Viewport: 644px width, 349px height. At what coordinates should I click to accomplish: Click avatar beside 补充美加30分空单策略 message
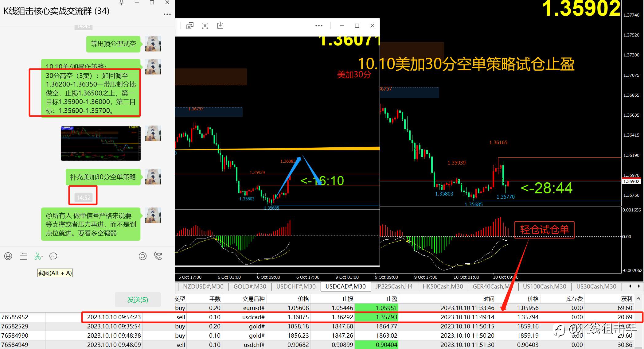point(153,176)
